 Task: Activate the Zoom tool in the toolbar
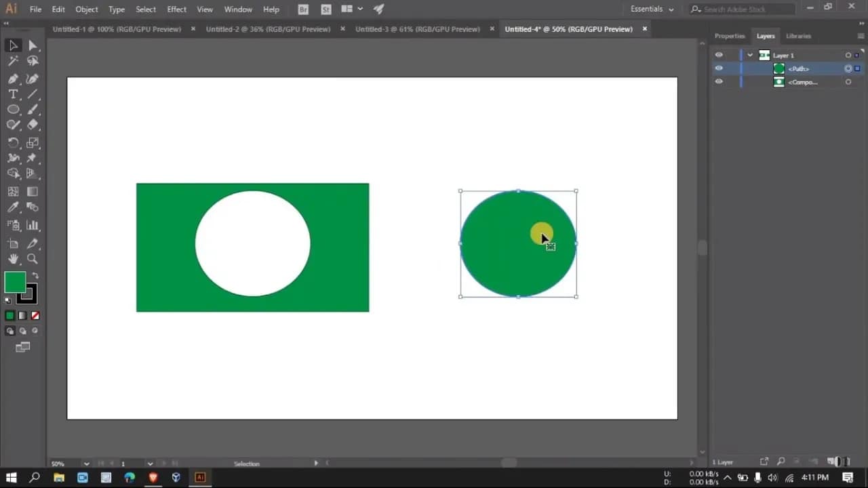31,258
